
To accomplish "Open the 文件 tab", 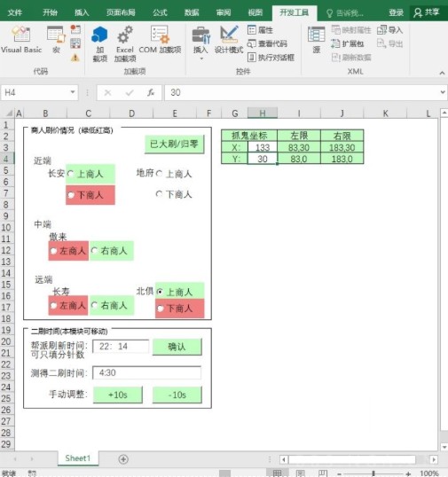I will tap(14, 12).
